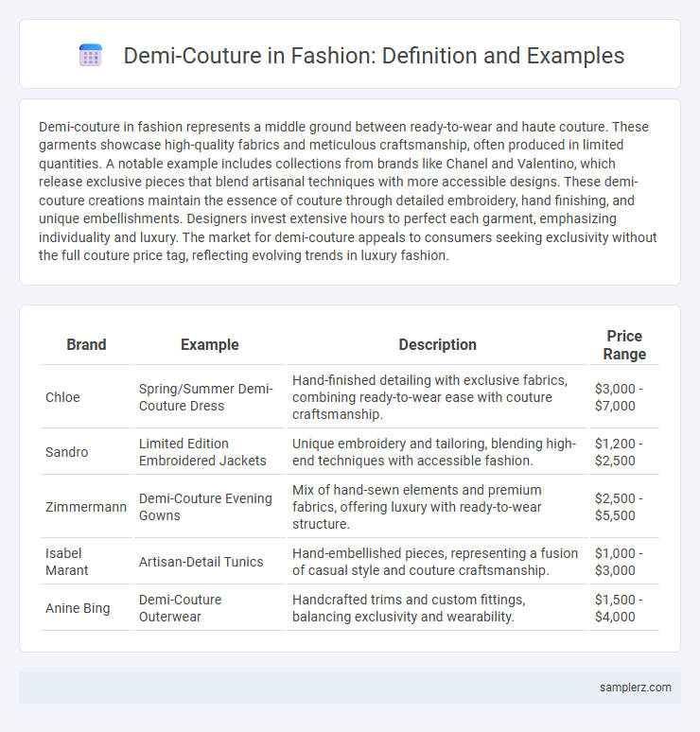
Task: Select the 'Sandro' brand cell
Action: pyautogui.click(x=86, y=452)
